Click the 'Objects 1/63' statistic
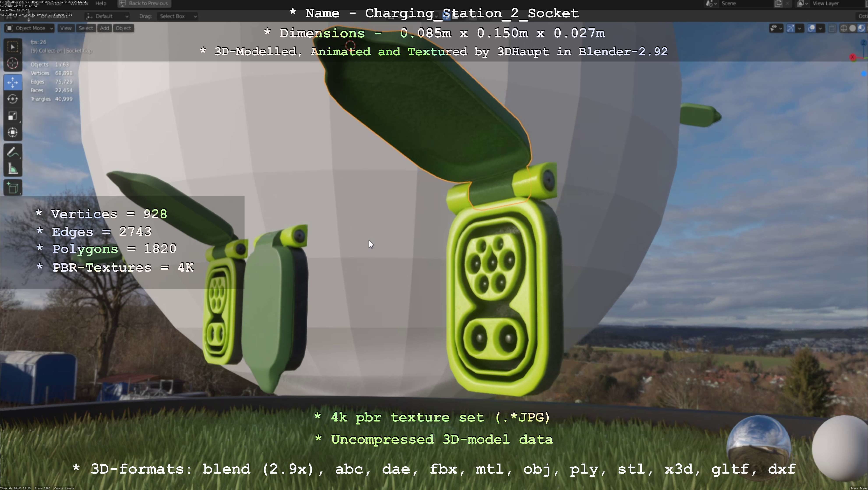 pos(49,65)
